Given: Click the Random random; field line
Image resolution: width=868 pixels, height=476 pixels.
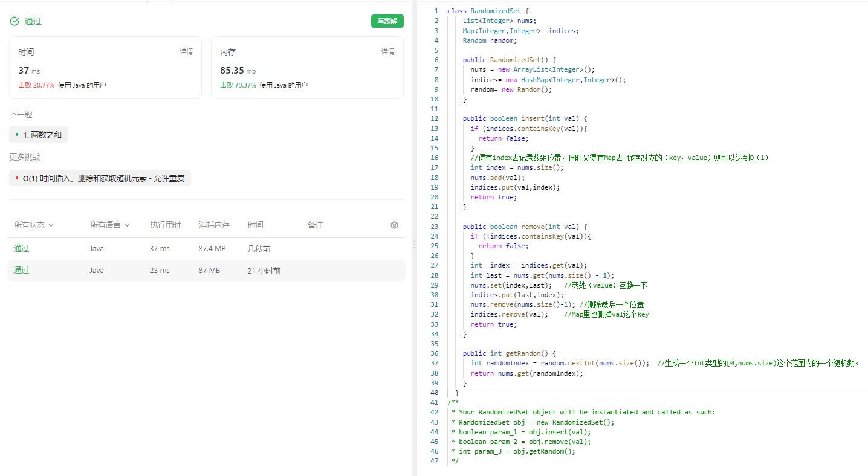Looking at the screenshot, I should coord(490,40).
